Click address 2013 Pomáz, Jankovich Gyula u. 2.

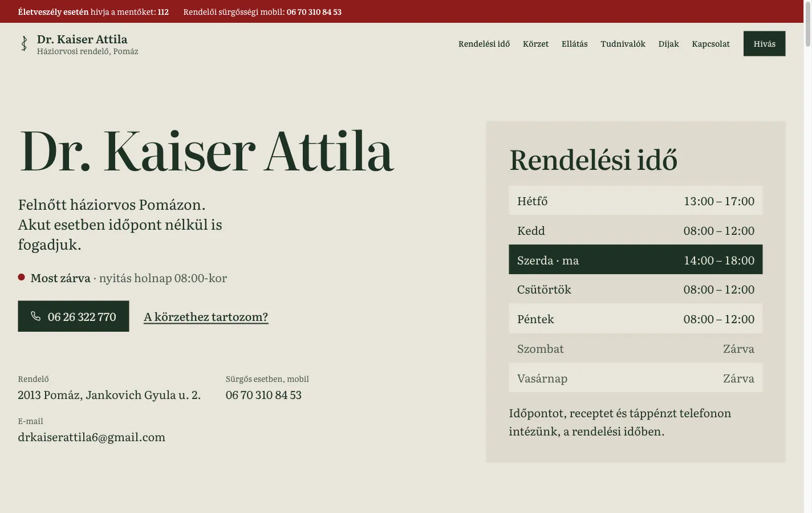(109, 395)
